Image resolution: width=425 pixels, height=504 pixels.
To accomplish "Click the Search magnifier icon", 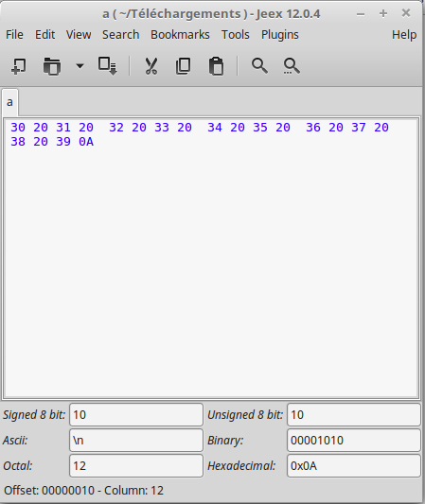I will (259, 66).
